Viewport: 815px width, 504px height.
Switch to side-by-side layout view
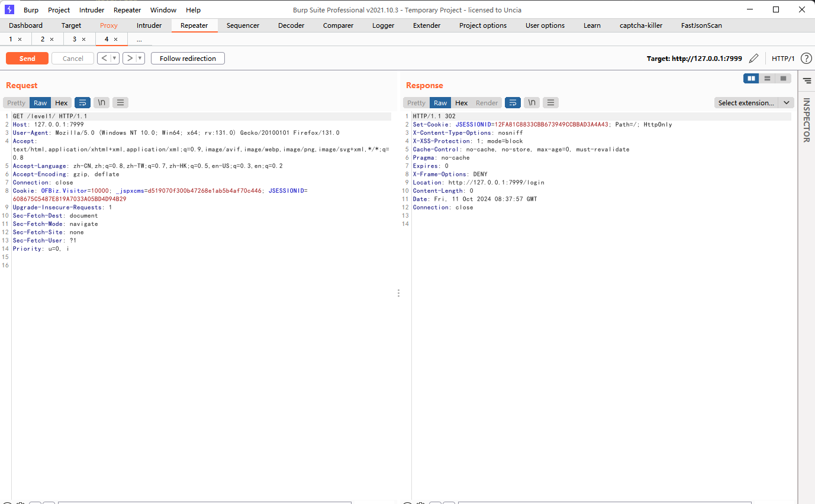pos(751,78)
